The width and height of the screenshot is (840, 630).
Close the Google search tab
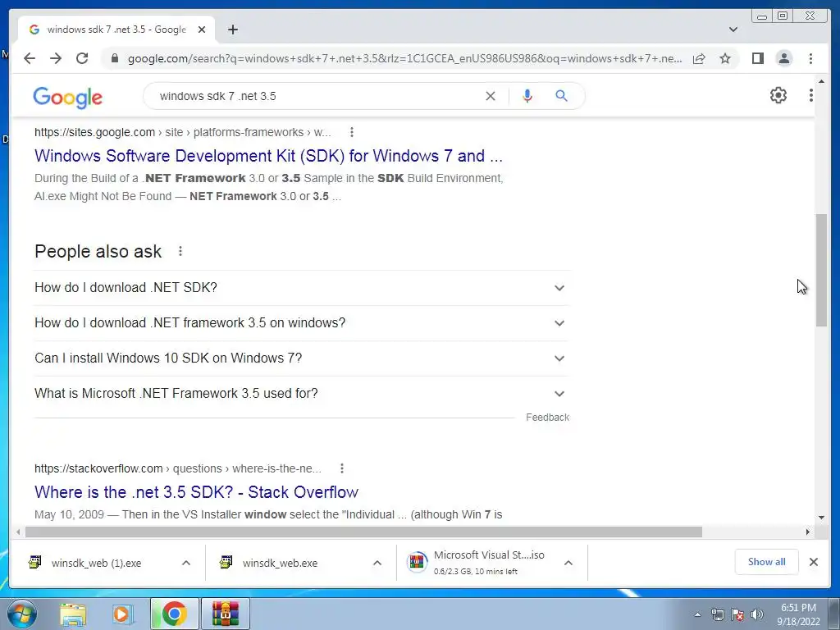pyautogui.click(x=202, y=30)
